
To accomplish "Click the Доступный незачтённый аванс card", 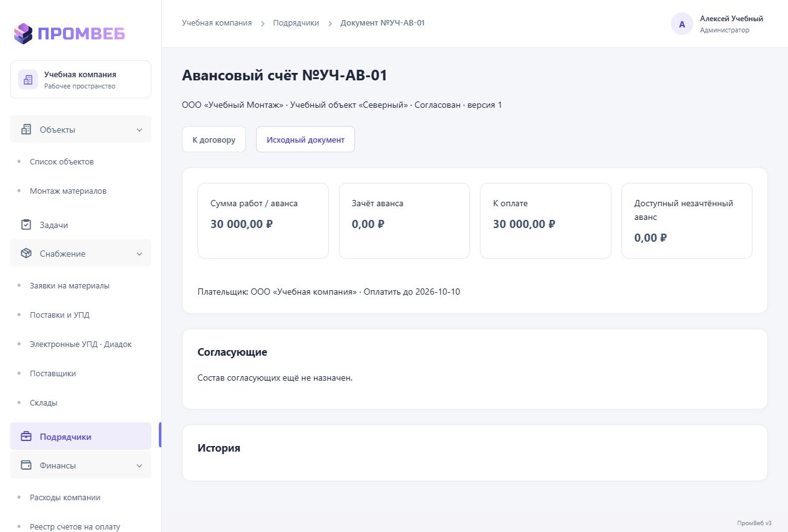I will 686,221.
